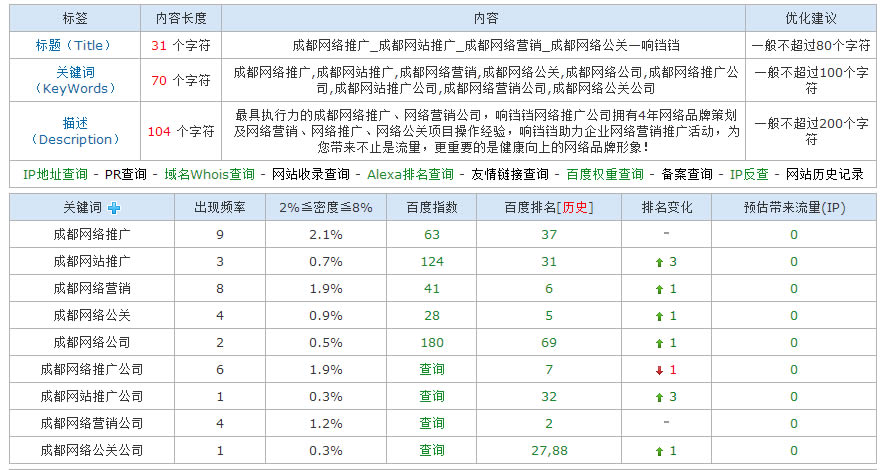Click Baidu rank 2 for 成都网络营销公司
This screenshot has width=882, height=470.
(549, 423)
